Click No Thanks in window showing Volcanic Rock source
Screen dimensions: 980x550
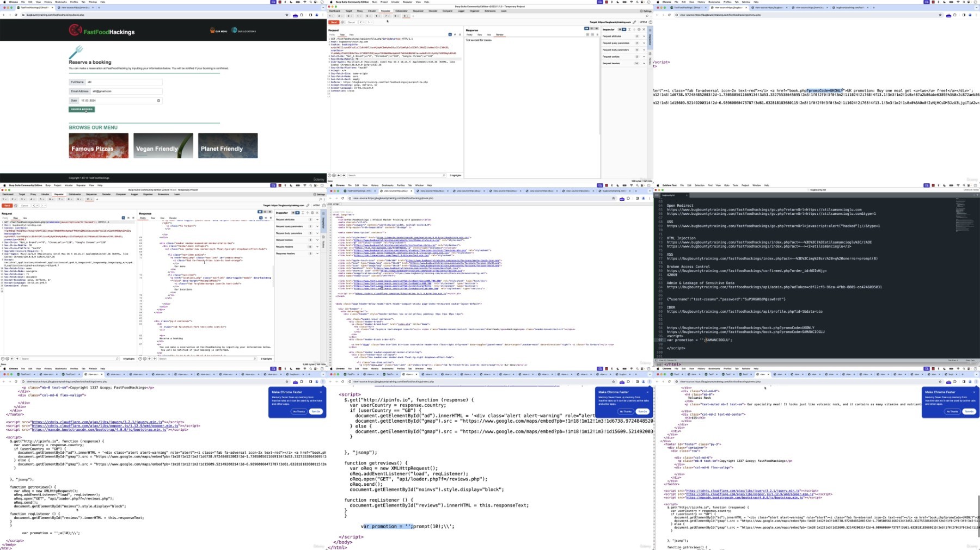click(952, 411)
